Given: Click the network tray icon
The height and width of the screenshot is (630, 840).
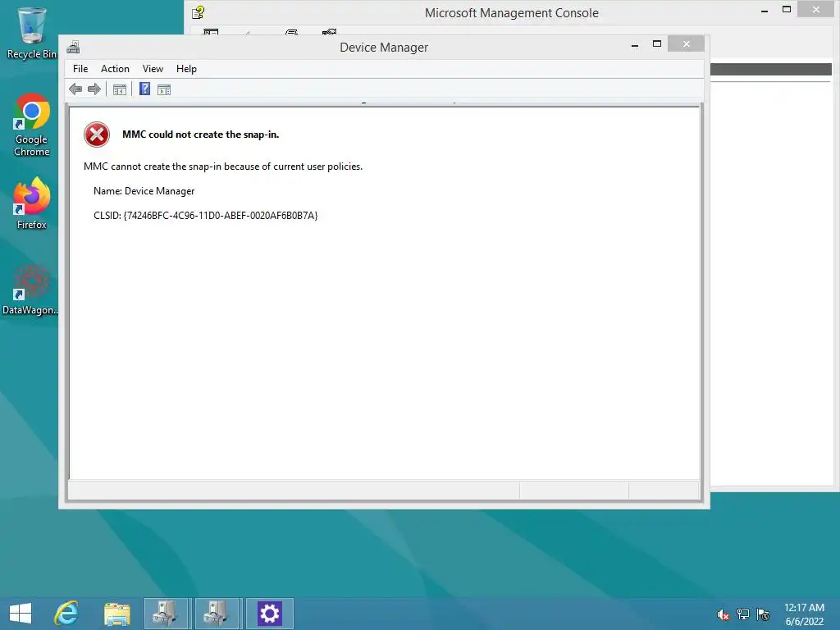Looking at the screenshot, I should tap(743, 614).
